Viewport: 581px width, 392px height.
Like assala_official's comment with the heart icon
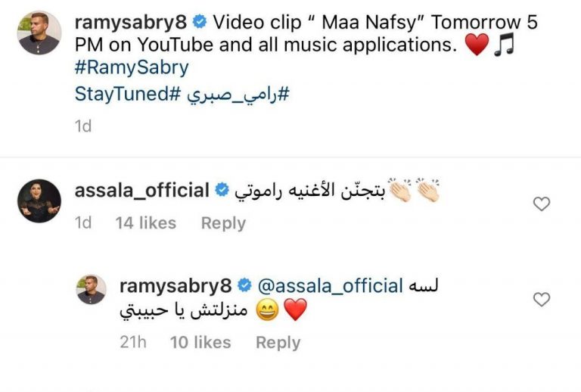click(x=542, y=204)
